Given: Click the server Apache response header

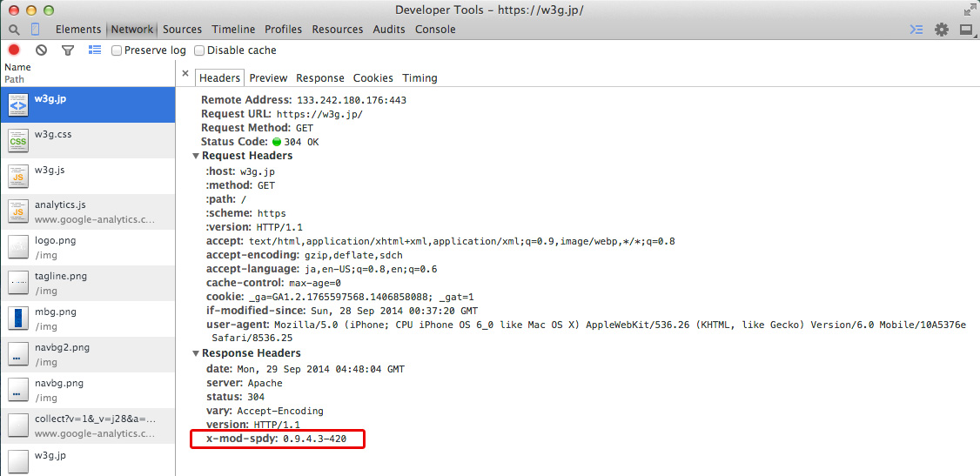Looking at the screenshot, I should tap(245, 383).
